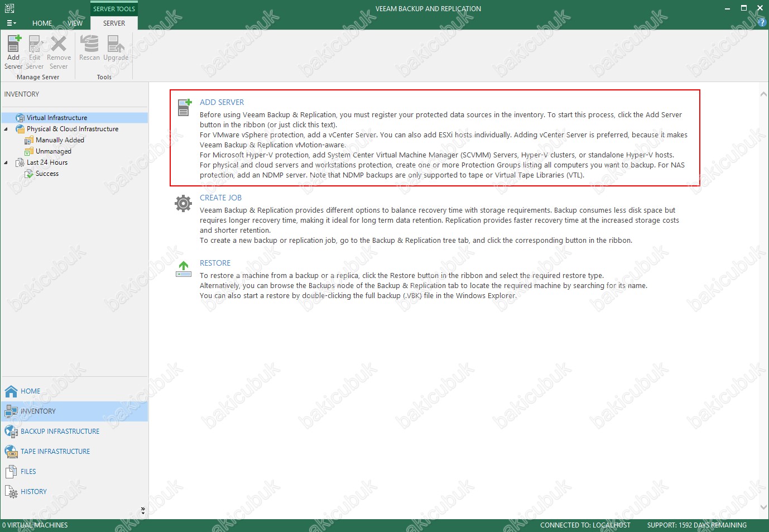Click the Virtual Infrastructure node icon
769x532 pixels.
20,118
